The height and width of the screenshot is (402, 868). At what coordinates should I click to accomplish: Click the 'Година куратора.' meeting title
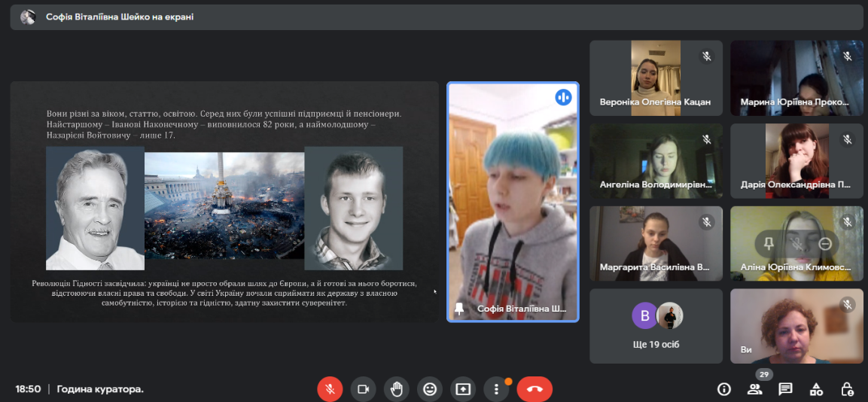click(x=100, y=389)
